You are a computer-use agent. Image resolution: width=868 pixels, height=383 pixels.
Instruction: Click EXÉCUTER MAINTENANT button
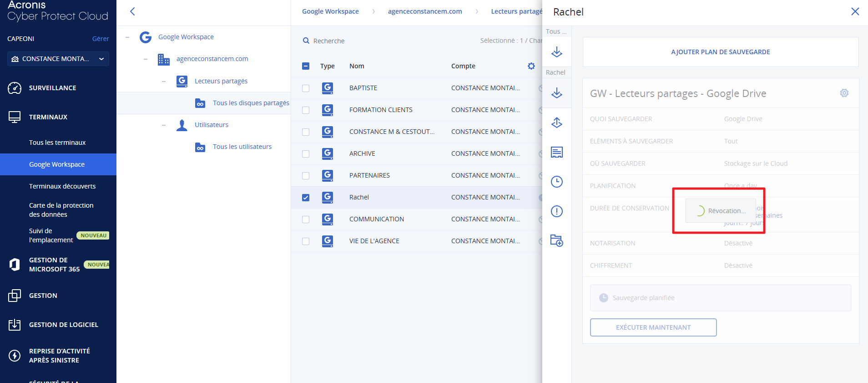[653, 327]
